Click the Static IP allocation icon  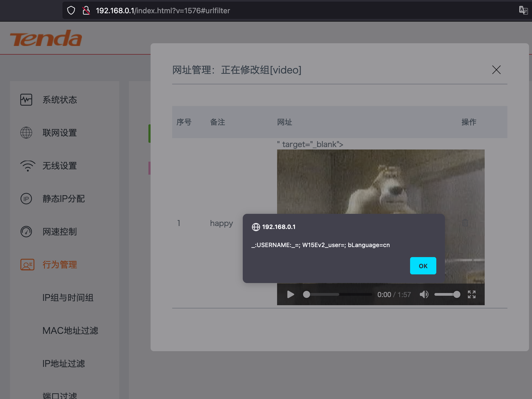(x=26, y=199)
